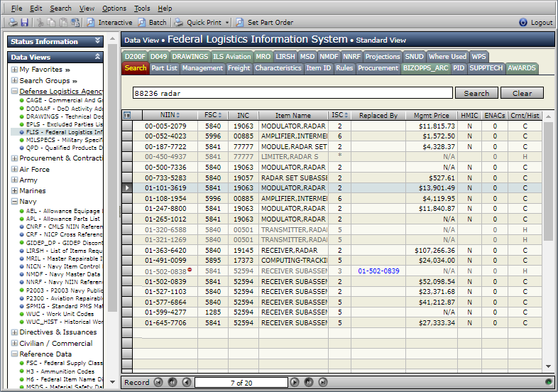
Task: Open the Quick Print dropdown arrow
Action: point(227,23)
